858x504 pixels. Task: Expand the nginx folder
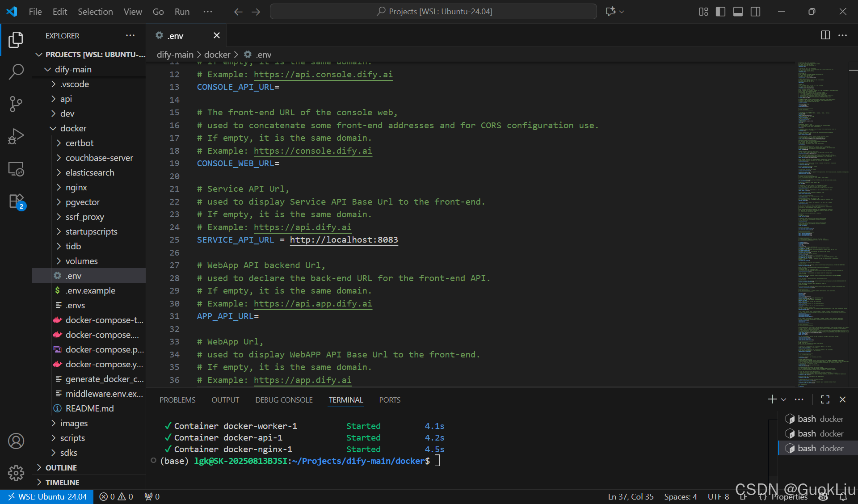59,187
